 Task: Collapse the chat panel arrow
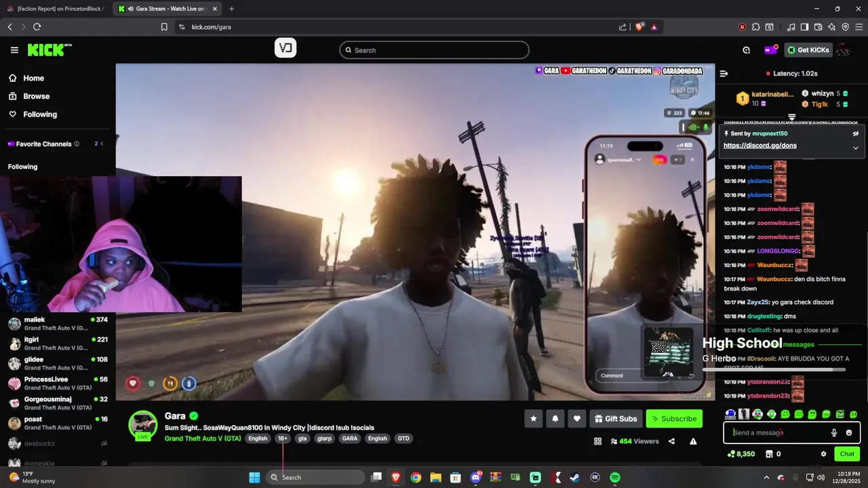(724, 73)
